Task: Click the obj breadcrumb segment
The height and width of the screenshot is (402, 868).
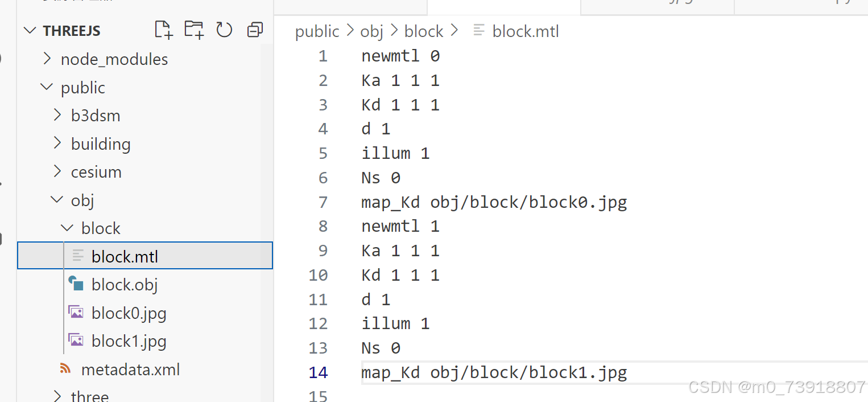Action: point(371,31)
